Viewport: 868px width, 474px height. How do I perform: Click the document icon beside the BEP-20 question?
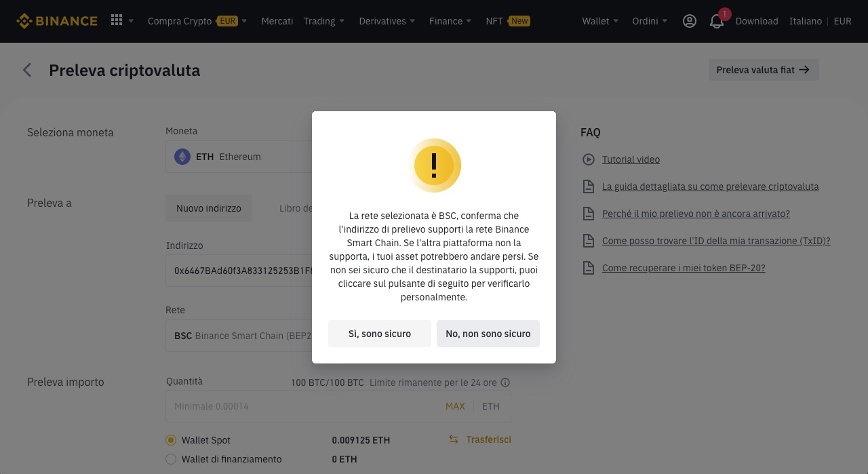pos(588,268)
